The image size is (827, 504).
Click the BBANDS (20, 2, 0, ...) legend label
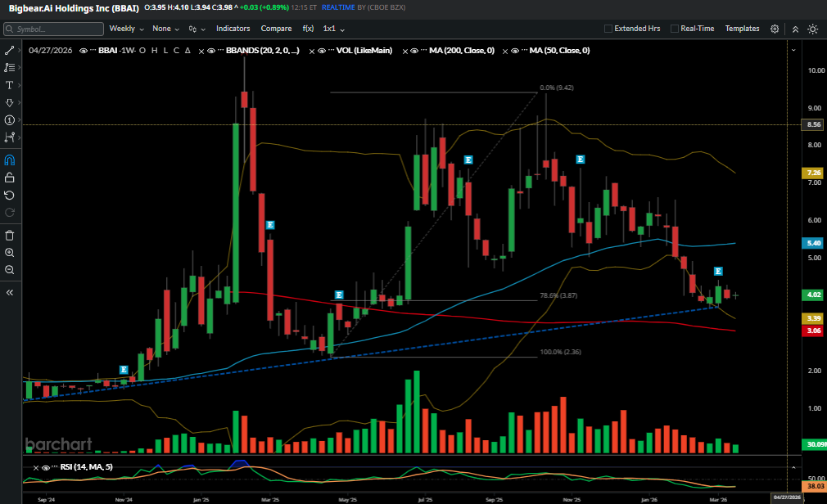point(263,51)
